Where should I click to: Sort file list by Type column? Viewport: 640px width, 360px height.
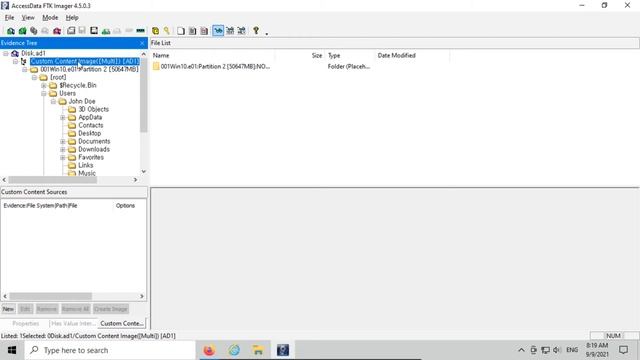click(x=350, y=56)
